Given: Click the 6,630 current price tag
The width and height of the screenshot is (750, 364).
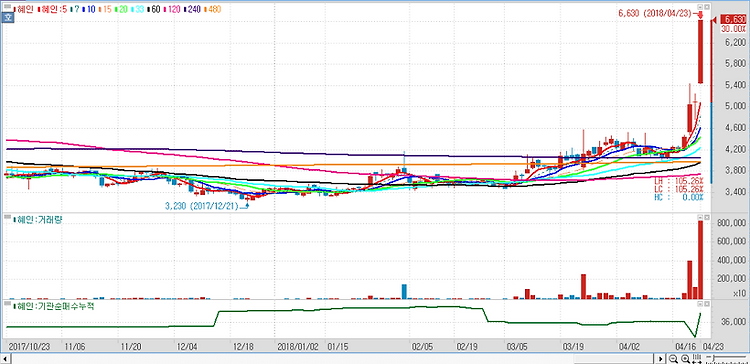Looking at the screenshot, I should tap(734, 20).
